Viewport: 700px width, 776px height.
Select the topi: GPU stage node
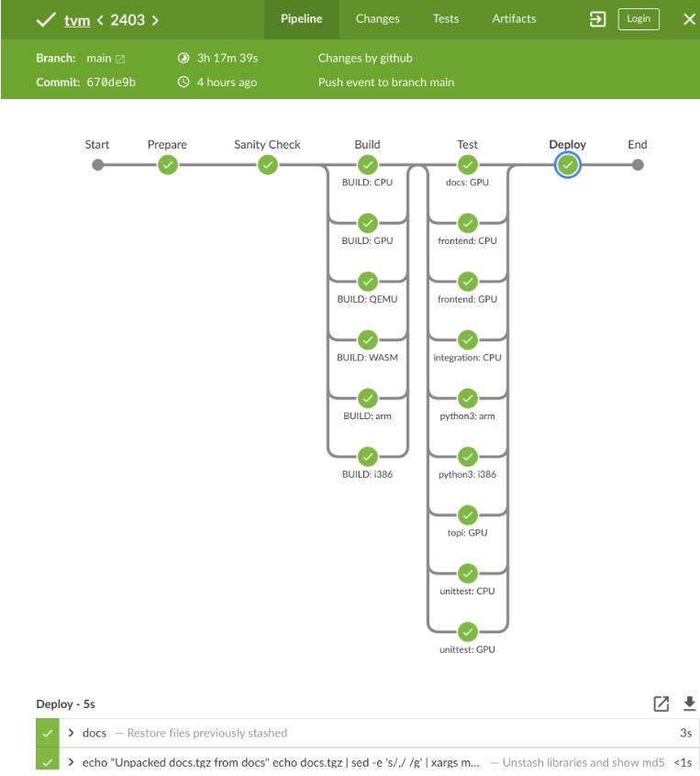pyautogui.click(x=467, y=515)
